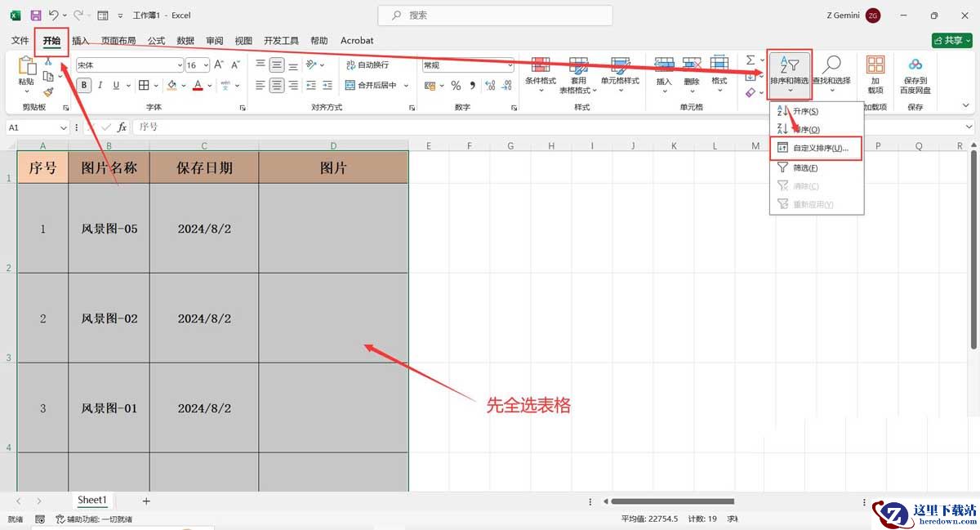This screenshot has width=980, height=530.
Task: Switch to the Data ribbon tab
Action: (x=185, y=40)
